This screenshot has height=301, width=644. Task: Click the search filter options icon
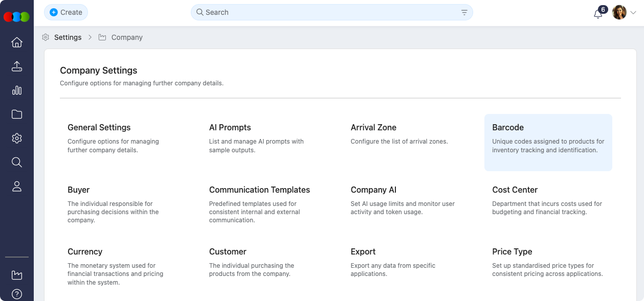(464, 13)
